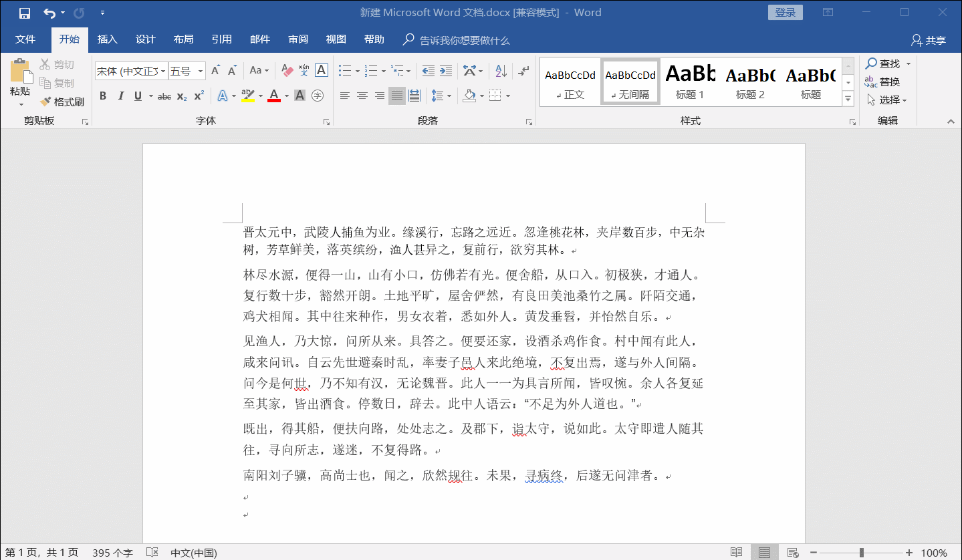Toggle Italic text formatting
The width and height of the screenshot is (962, 560).
tap(120, 96)
